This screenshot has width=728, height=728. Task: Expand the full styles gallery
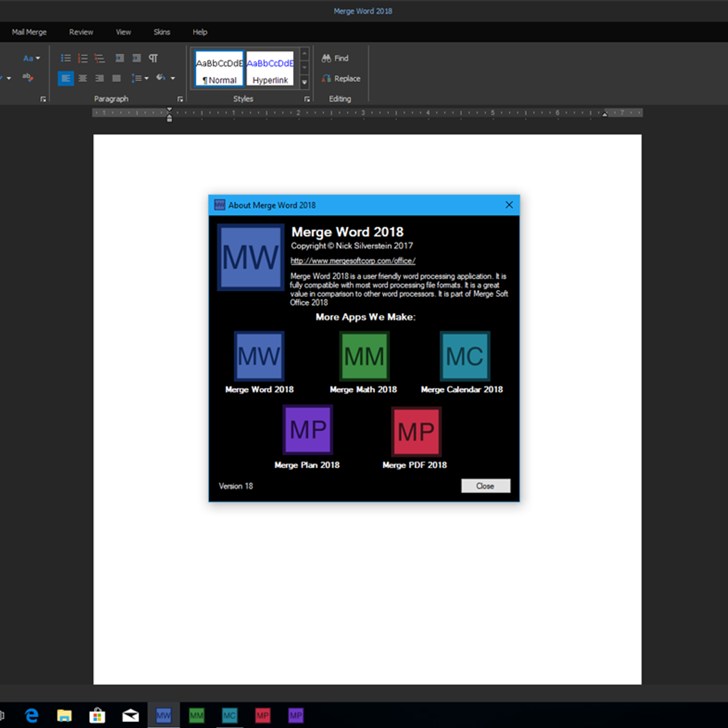click(x=305, y=82)
